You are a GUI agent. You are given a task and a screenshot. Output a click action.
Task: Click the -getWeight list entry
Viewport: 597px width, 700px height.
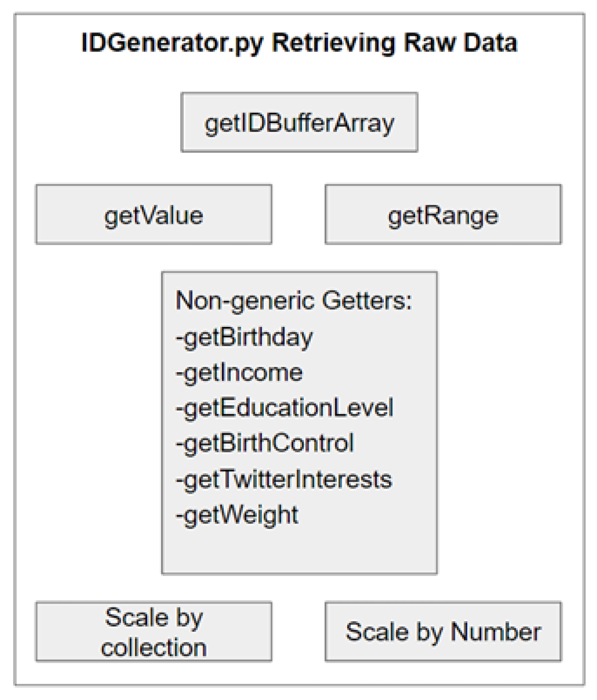pos(237,515)
